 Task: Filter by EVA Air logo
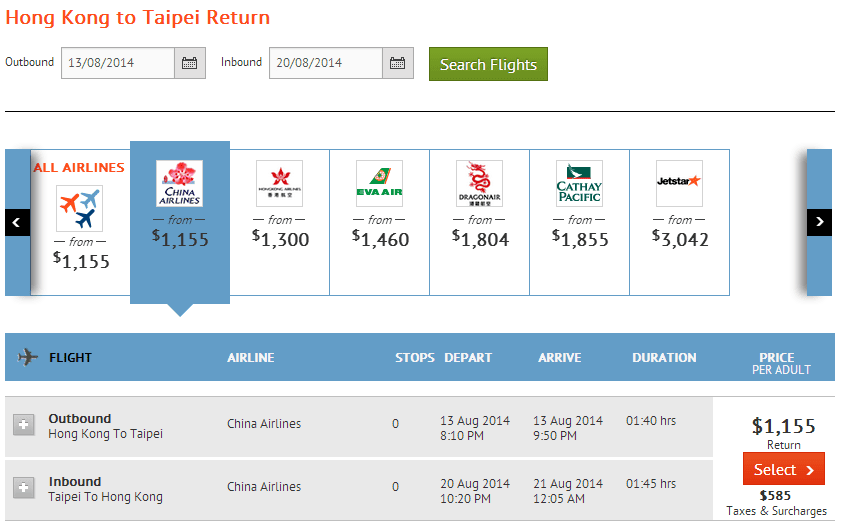tap(380, 184)
